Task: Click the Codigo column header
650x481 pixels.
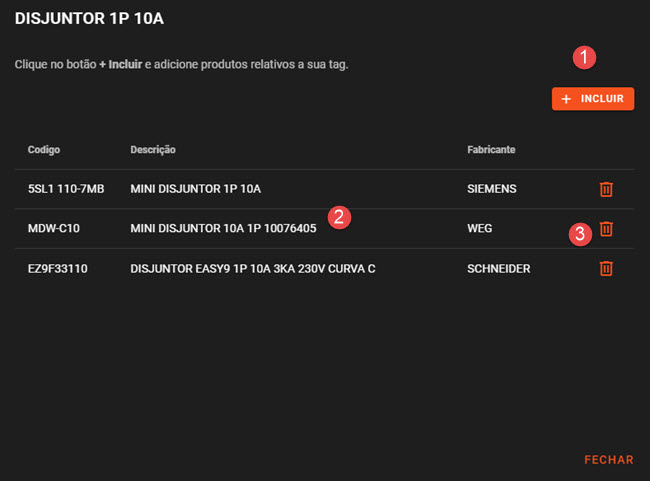Action: coord(44,150)
